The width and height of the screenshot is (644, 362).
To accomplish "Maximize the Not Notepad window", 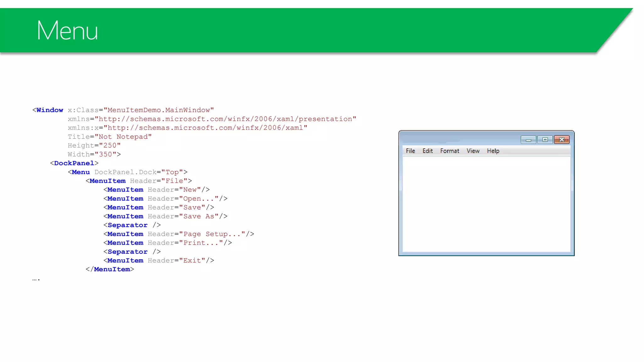I will 545,140.
